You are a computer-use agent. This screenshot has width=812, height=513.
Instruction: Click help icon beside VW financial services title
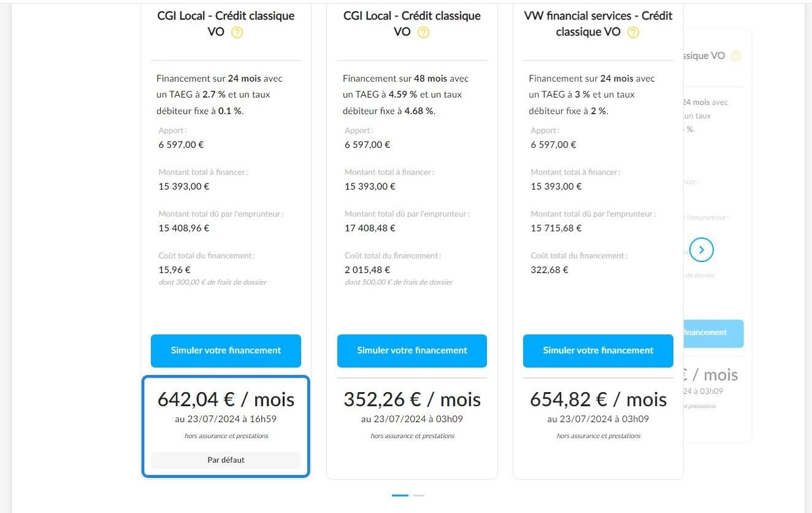(x=633, y=33)
